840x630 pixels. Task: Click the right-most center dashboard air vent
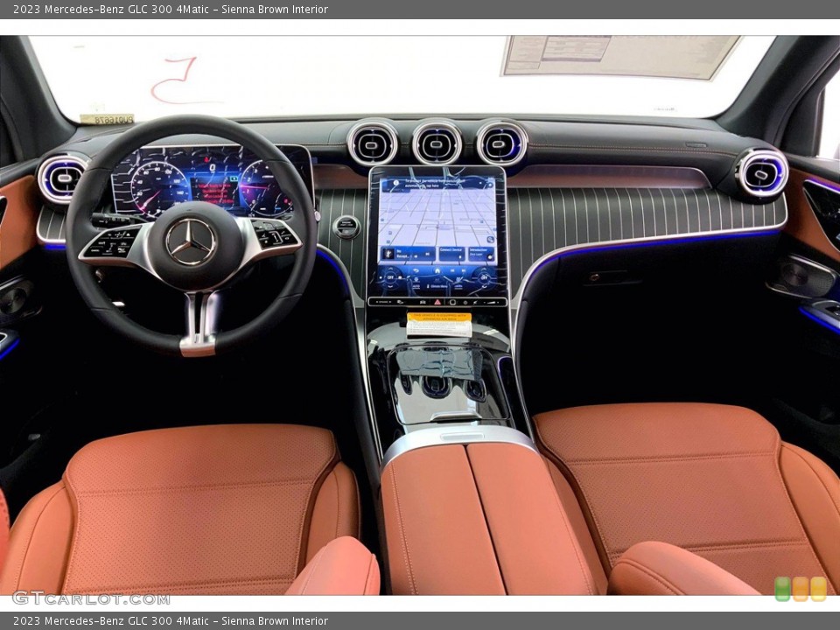tap(501, 143)
